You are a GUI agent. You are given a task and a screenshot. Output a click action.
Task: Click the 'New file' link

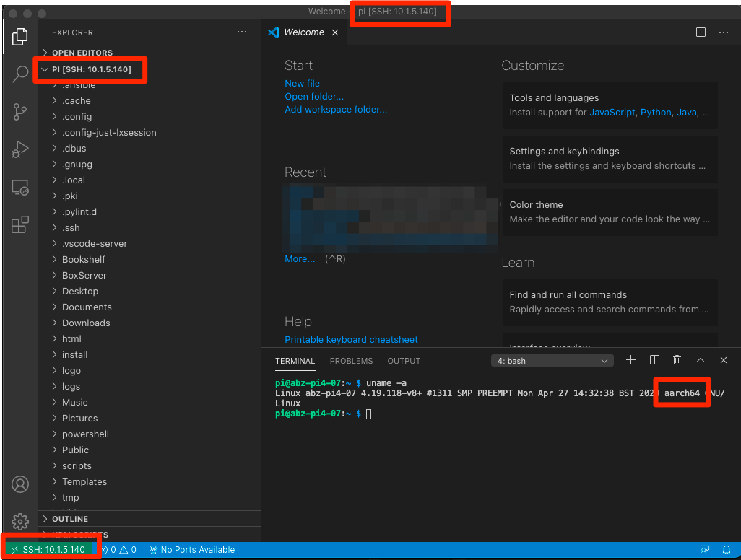(302, 83)
